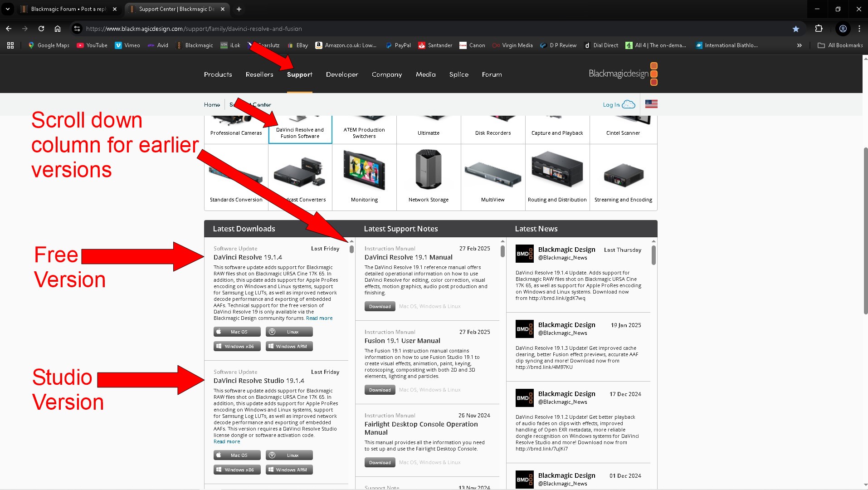Open site information icon in address bar
The height and width of the screenshot is (490, 868).
click(77, 29)
